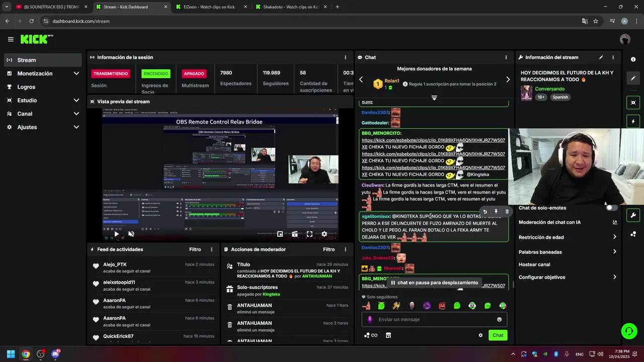The image size is (644, 362).
Task: Open three-dot menu in Acciones de moderador
Action: (x=345, y=249)
